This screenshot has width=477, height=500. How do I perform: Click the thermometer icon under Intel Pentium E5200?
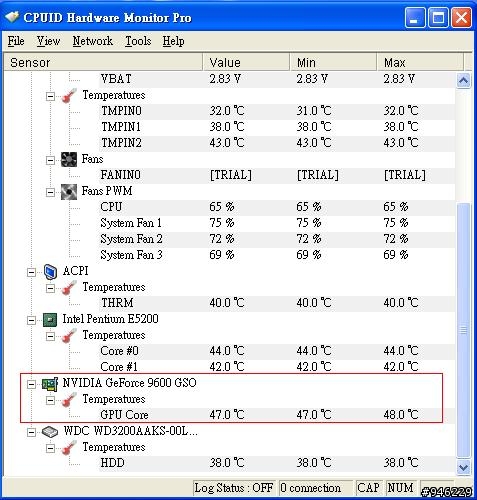(x=69, y=336)
